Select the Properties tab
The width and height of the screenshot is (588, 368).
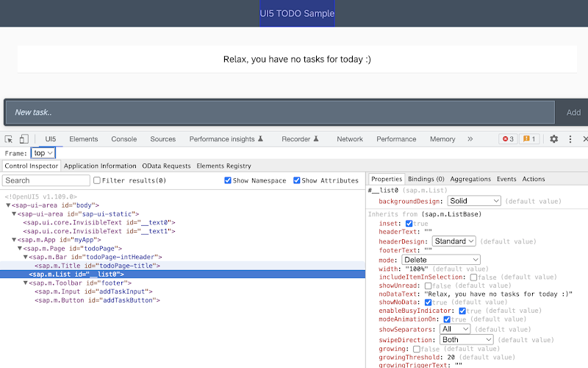pos(387,179)
